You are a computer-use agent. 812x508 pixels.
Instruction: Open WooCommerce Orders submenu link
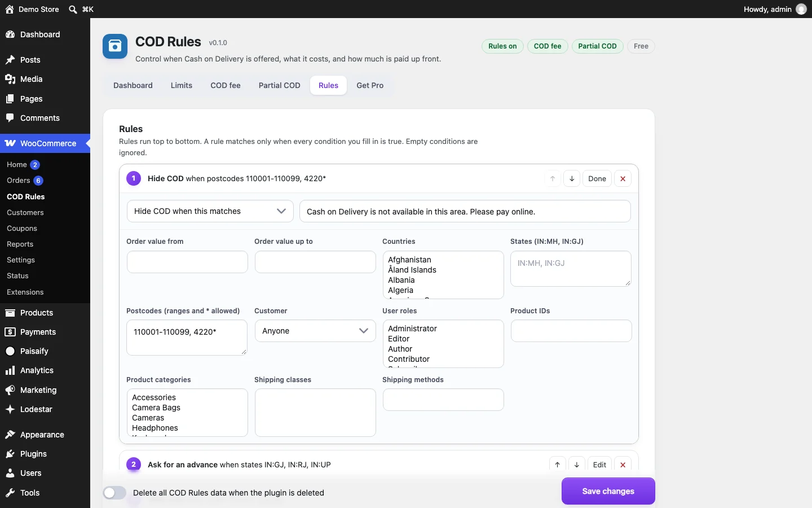click(19, 181)
